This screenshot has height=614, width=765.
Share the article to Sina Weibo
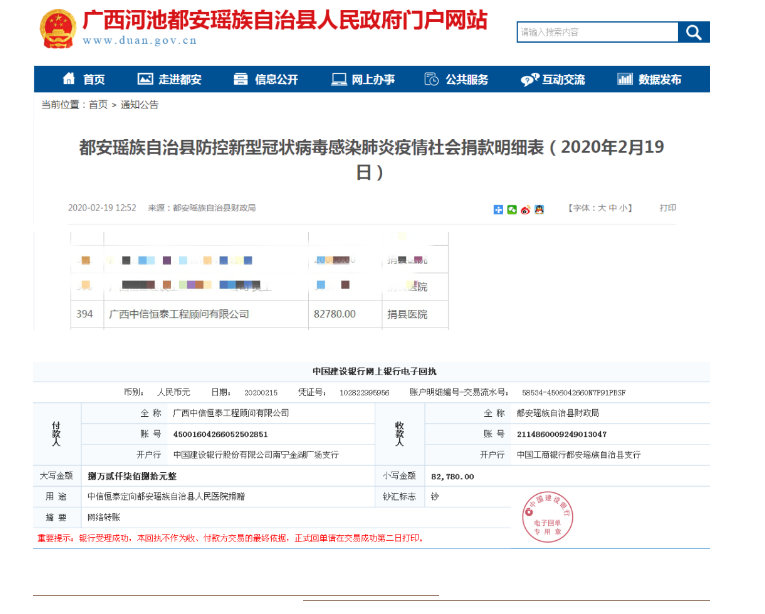524,209
